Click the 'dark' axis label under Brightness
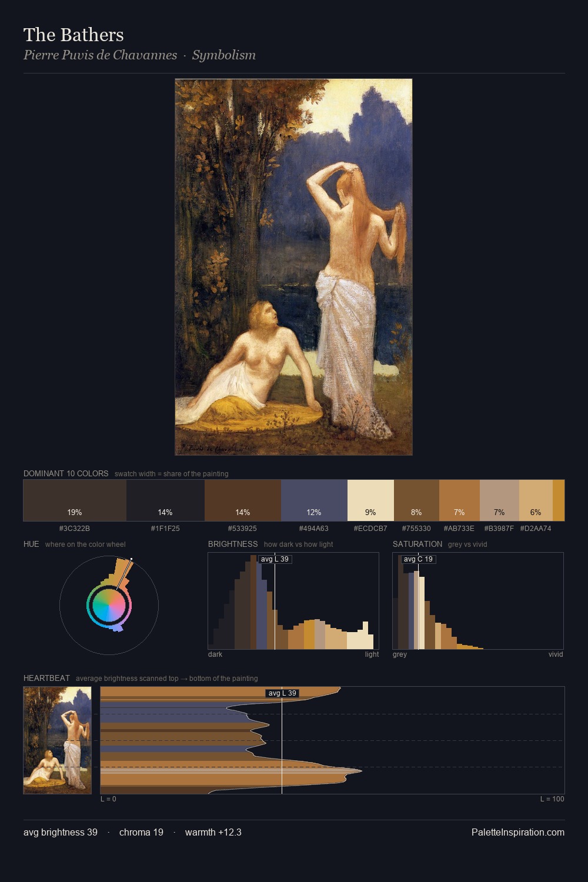Image resolution: width=588 pixels, height=882 pixels. pos(215,654)
